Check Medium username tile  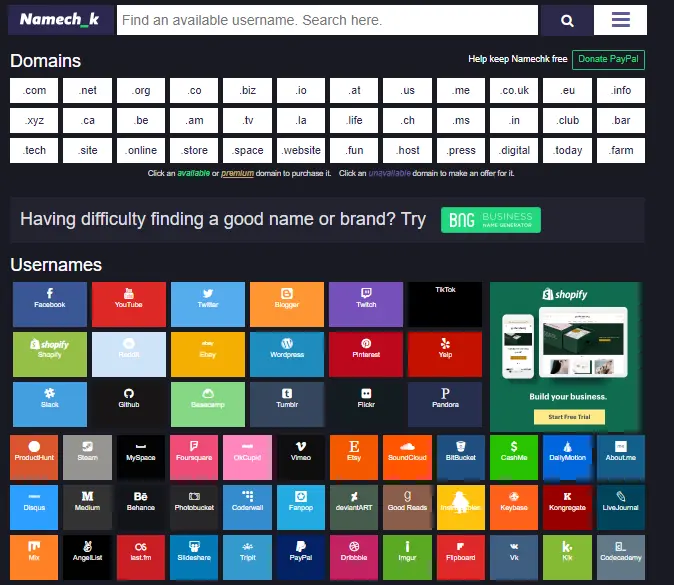87,508
